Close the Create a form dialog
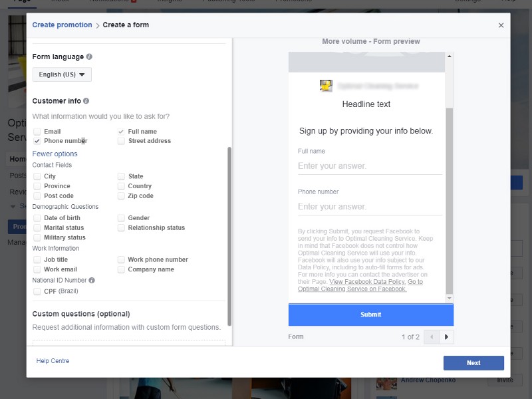The height and width of the screenshot is (399, 532). 501,25
